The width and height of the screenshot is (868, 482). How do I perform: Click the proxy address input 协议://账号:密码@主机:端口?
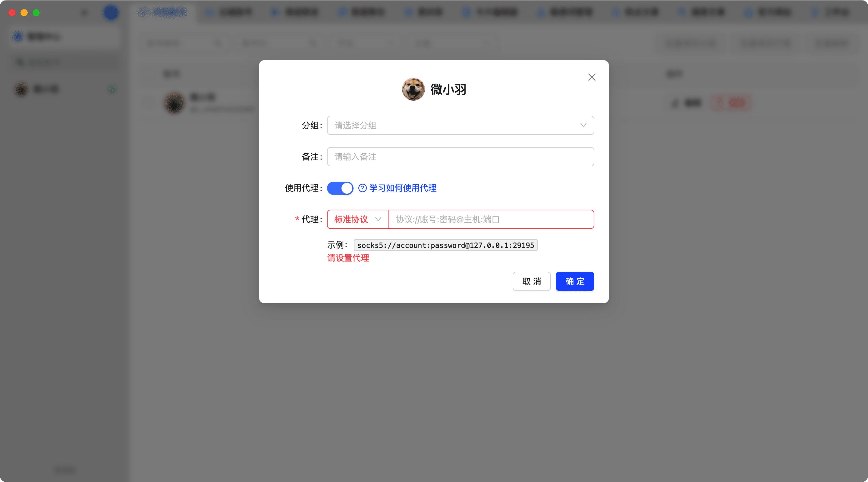pos(491,219)
